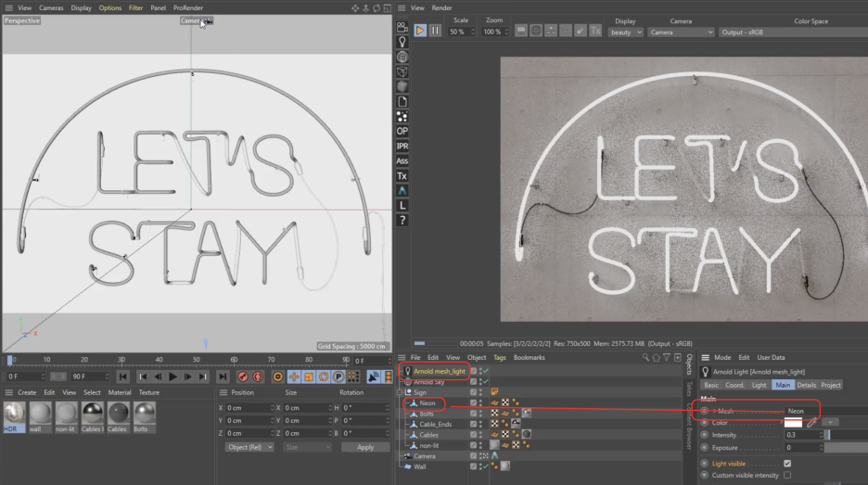Click the Arnold logo icon in sidebar
The width and height of the screenshot is (868, 485).
pyautogui.click(x=402, y=191)
